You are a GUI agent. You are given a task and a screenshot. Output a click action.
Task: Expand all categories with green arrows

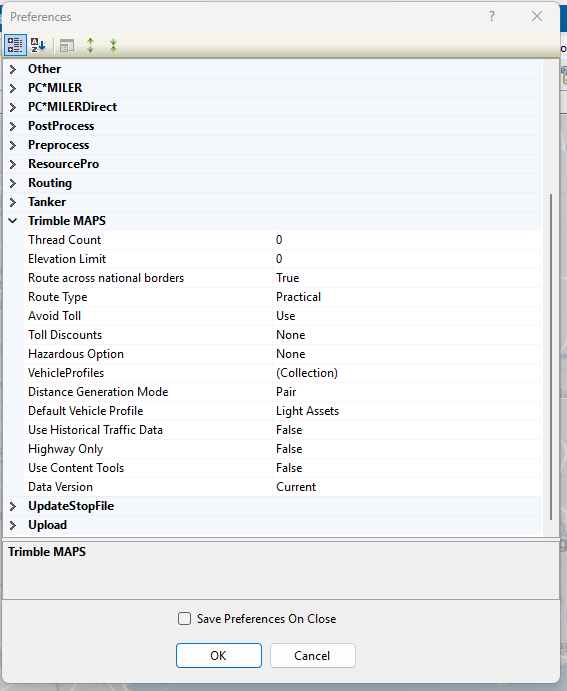pyautogui.click(x=90, y=45)
